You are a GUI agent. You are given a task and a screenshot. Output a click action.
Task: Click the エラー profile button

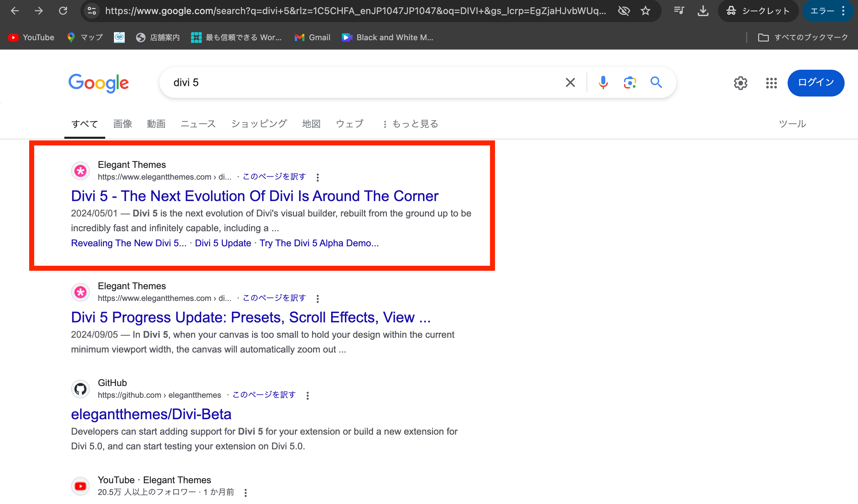click(822, 11)
